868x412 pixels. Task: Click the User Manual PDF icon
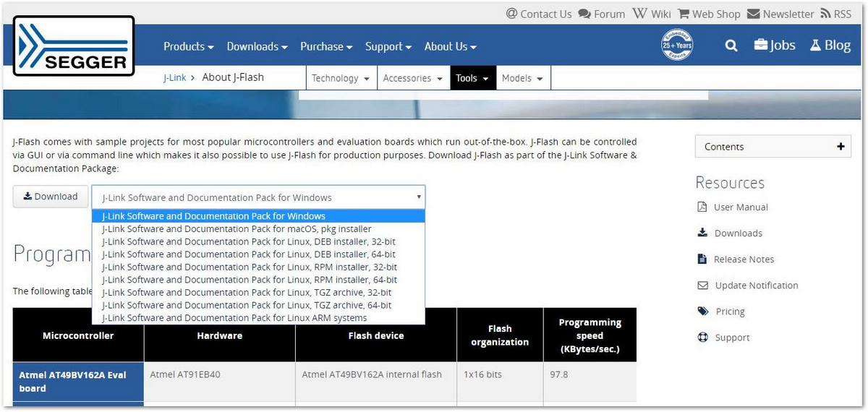702,207
